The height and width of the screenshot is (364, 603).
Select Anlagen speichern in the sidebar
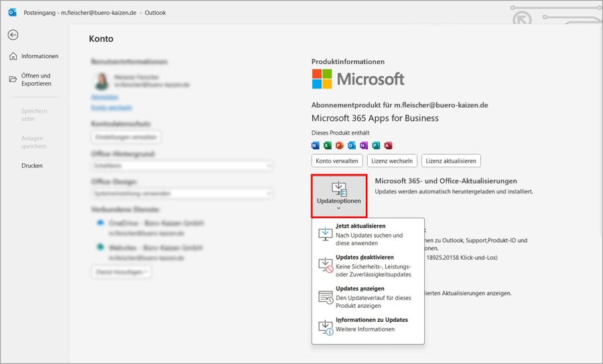pyautogui.click(x=33, y=142)
